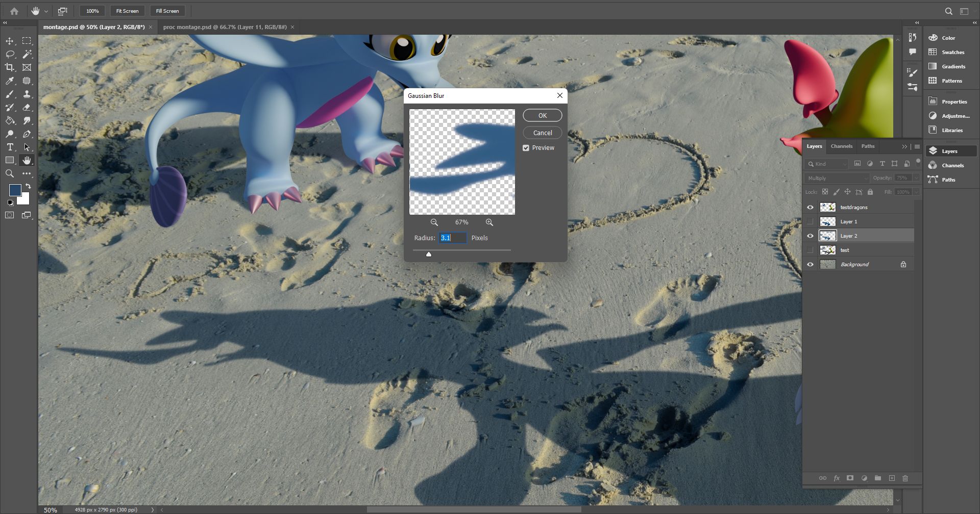Select the Path Selection tool

pos(27,147)
